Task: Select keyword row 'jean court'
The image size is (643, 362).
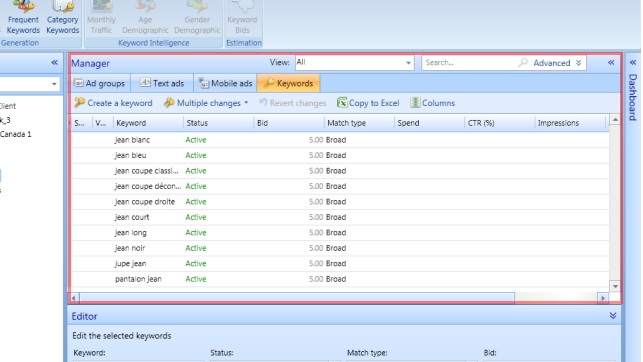Action: click(x=340, y=217)
